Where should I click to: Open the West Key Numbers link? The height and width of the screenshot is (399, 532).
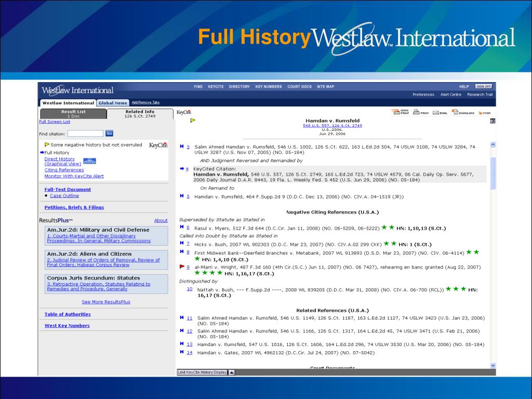67,326
